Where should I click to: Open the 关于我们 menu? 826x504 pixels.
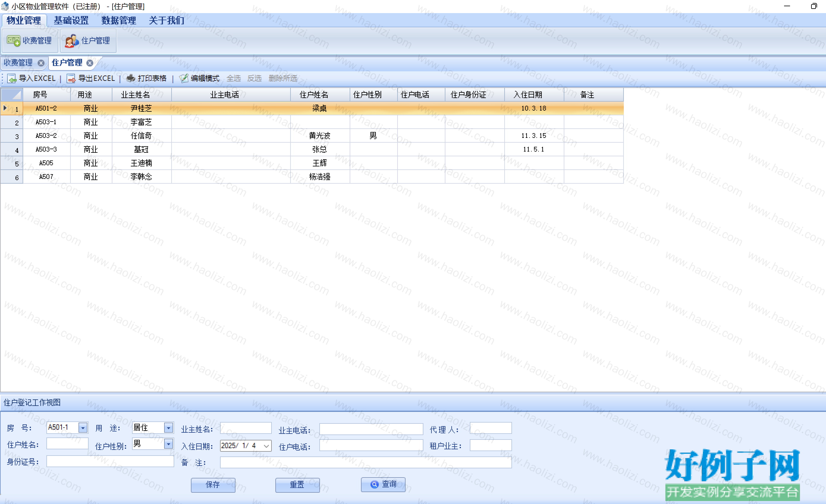point(166,21)
